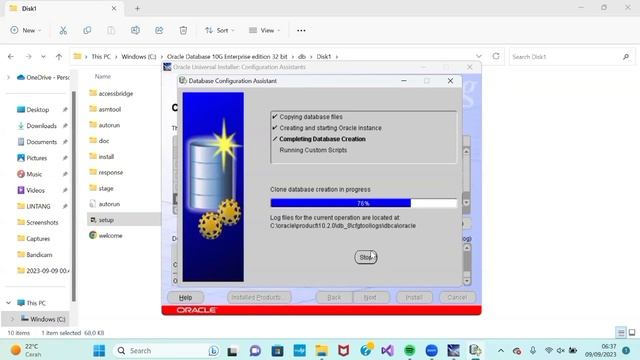
Task: Click the microphone tray icon
Action: 533,350
